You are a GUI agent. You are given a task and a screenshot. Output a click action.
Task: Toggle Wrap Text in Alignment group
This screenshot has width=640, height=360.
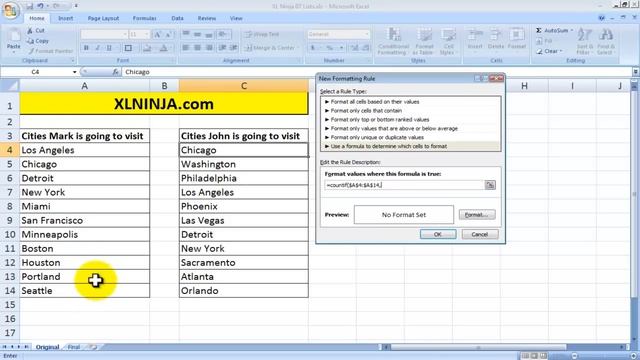pos(262,35)
